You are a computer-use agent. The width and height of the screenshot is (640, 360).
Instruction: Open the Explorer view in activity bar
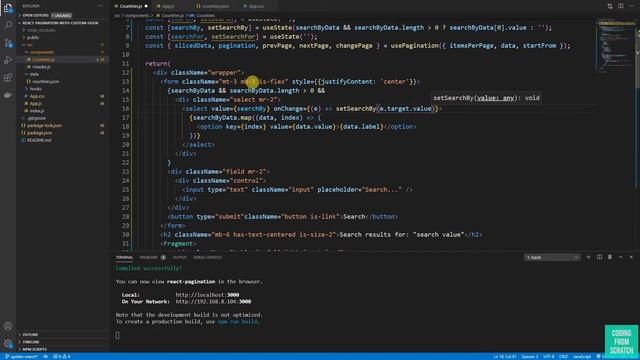[x=8, y=8]
